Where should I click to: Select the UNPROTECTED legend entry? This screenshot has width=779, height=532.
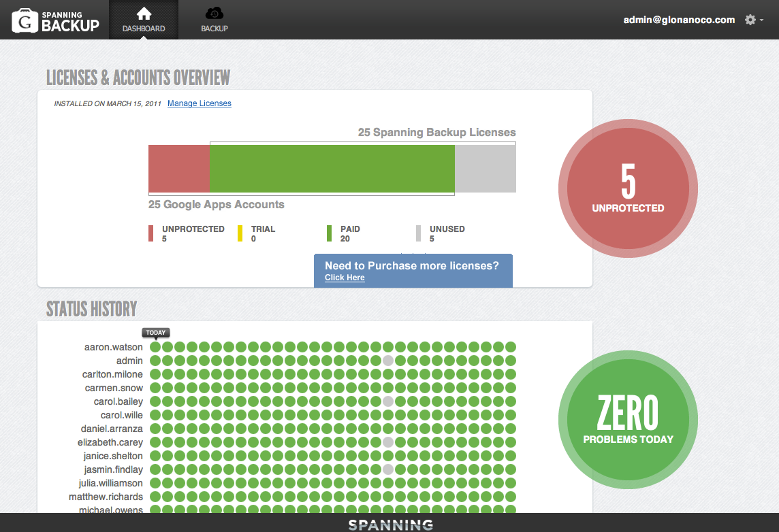tap(187, 233)
